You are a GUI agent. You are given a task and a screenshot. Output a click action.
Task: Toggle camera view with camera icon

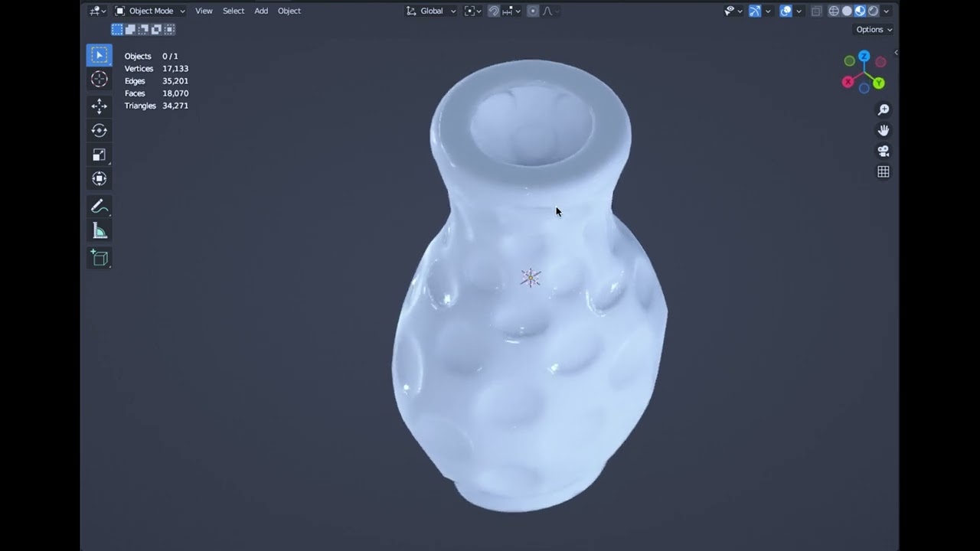(x=883, y=152)
